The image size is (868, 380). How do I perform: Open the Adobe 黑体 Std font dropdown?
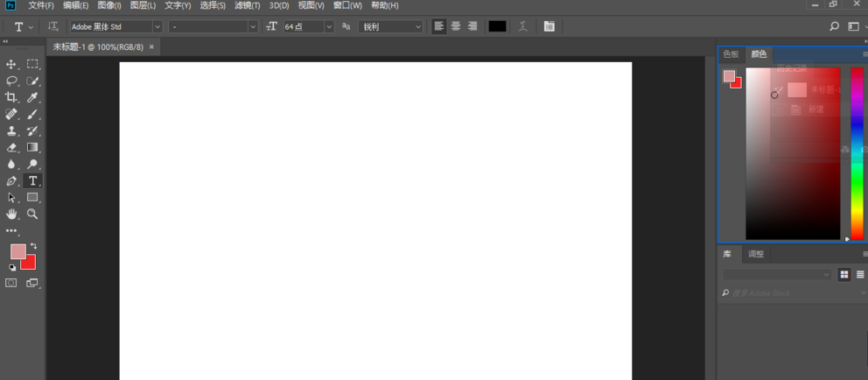coord(157,27)
